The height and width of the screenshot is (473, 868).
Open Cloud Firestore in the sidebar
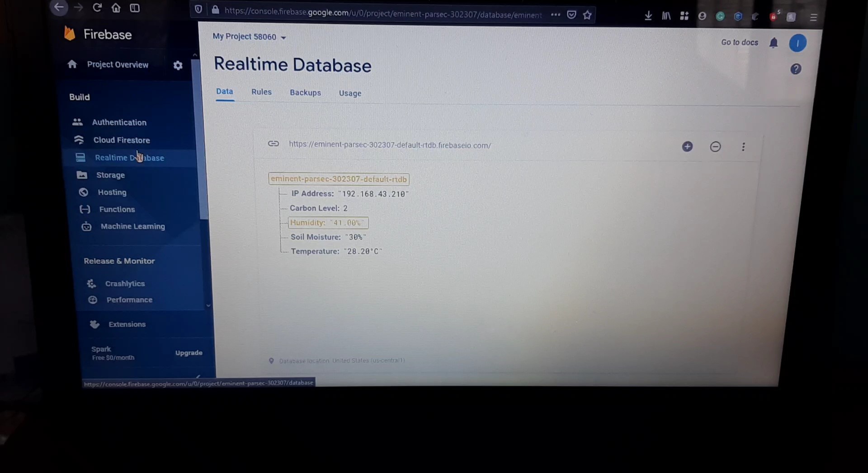pyautogui.click(x=122, y=140)
